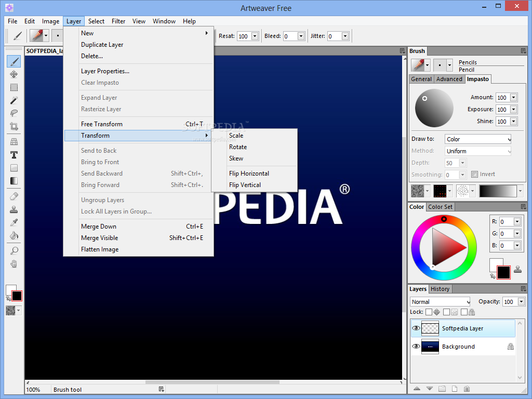
Task: Select the Eyedropper tool
Action: coord(14,222)
